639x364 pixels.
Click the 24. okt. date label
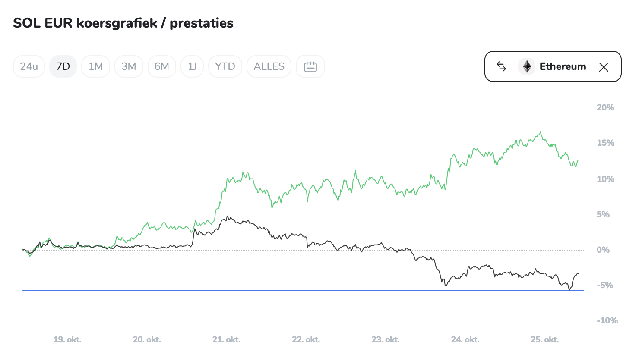point(465,340)
